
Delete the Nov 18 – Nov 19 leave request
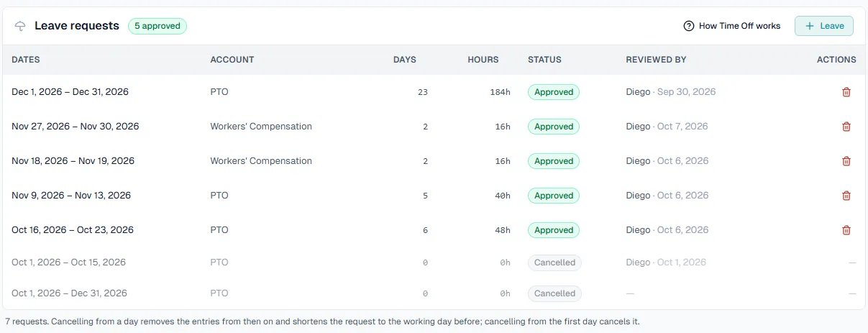click(846, 161)
